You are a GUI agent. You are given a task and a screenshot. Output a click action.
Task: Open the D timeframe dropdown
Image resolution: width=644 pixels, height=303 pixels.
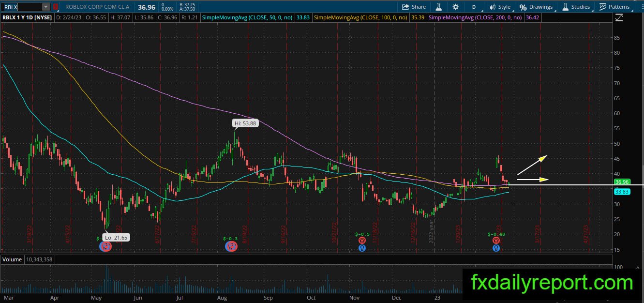[474, 7]
